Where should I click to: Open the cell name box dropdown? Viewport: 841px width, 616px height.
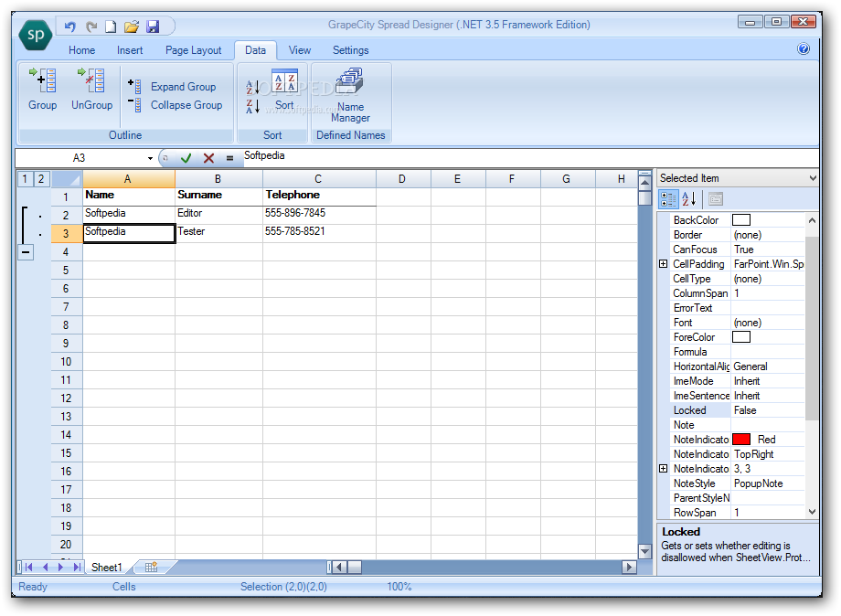(x=150, y=158)
